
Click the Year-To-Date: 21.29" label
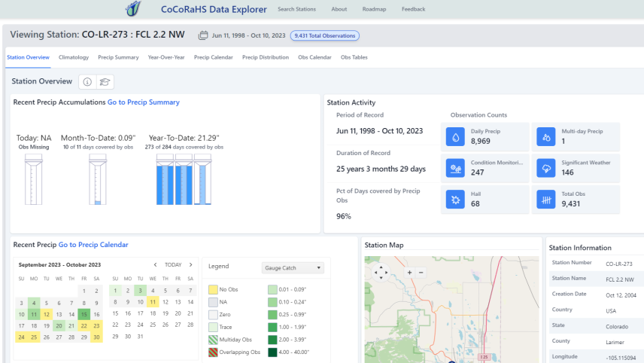click(x=184, y=138)
